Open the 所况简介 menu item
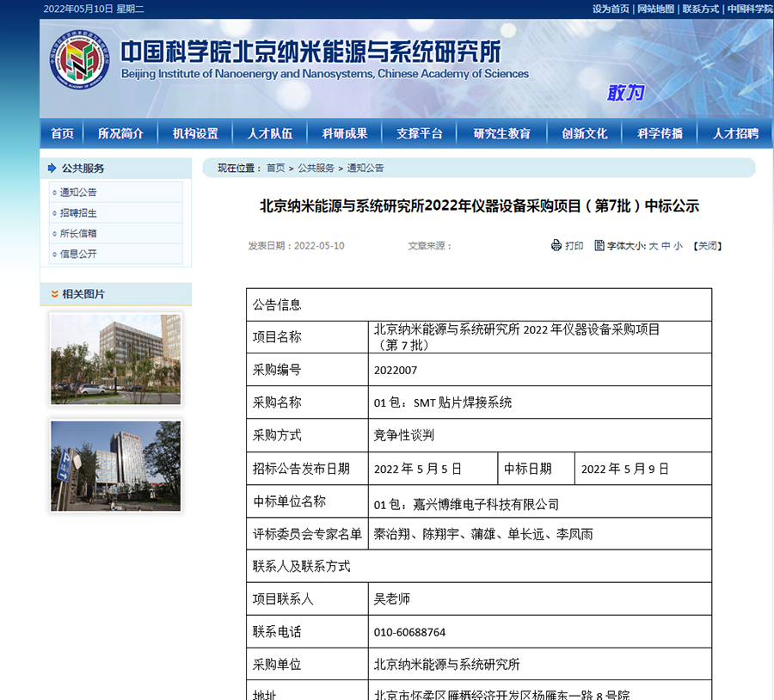774x700 pixels. [x=120, y=133]
